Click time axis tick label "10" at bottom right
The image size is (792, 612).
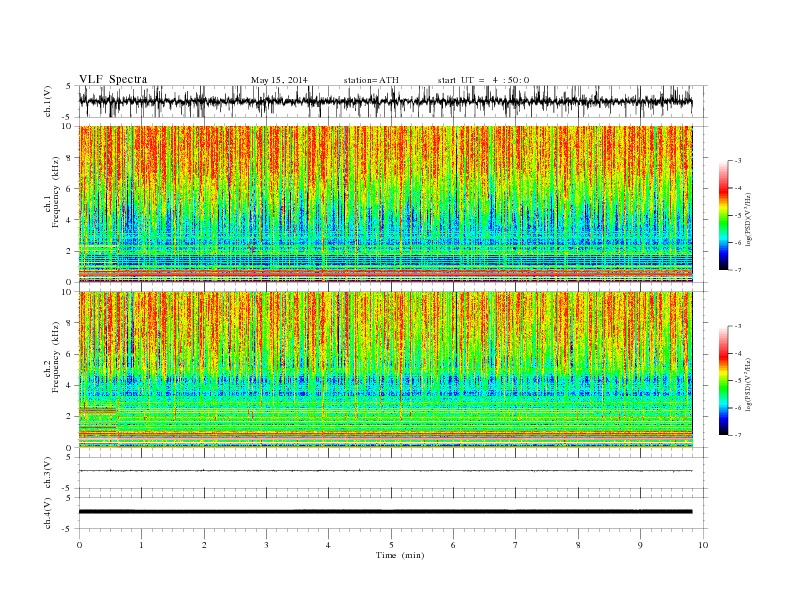tap(703, 545)
